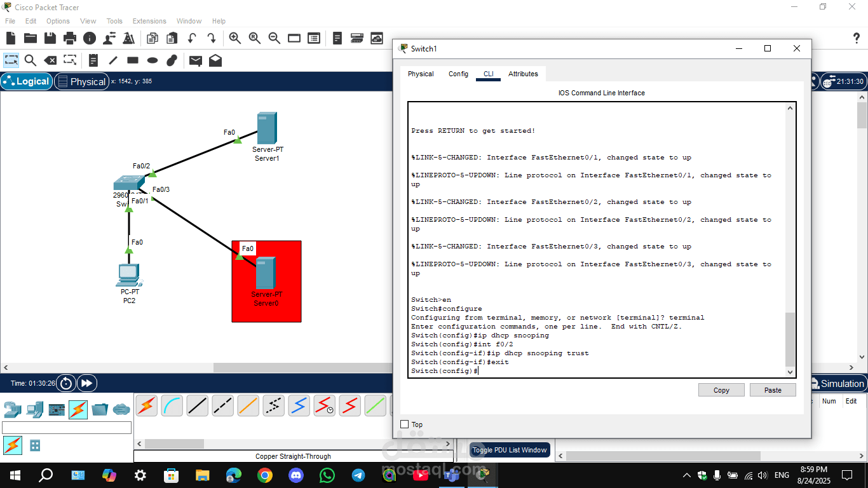Activate the Inspect magnifier tool
This screenshot has height=488, width=868.
click(31, 60)
